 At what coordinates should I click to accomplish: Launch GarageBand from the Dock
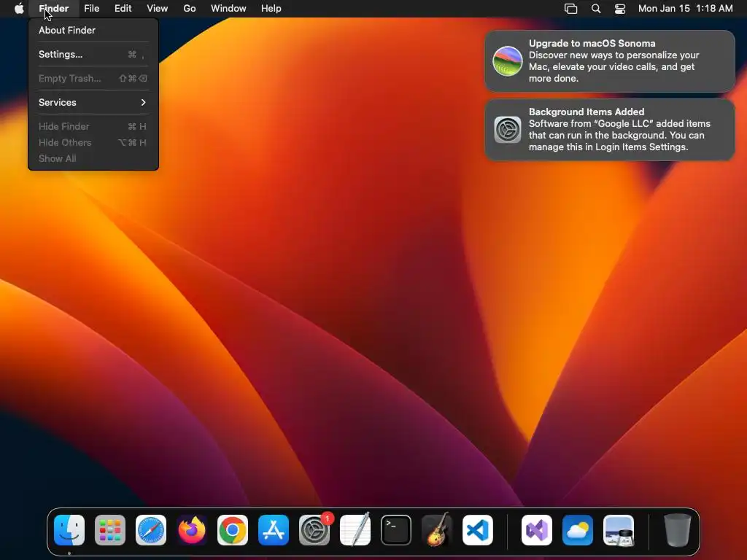point(437,530)
